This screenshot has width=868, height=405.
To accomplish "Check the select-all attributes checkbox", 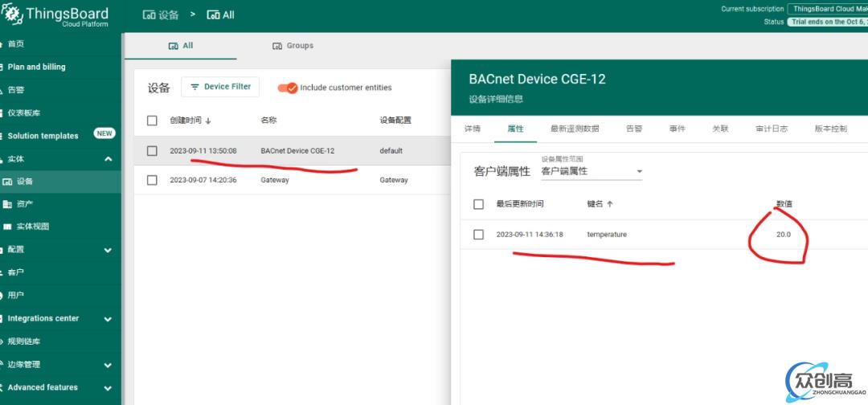I will pyautogui.click(x=479, y=205).
